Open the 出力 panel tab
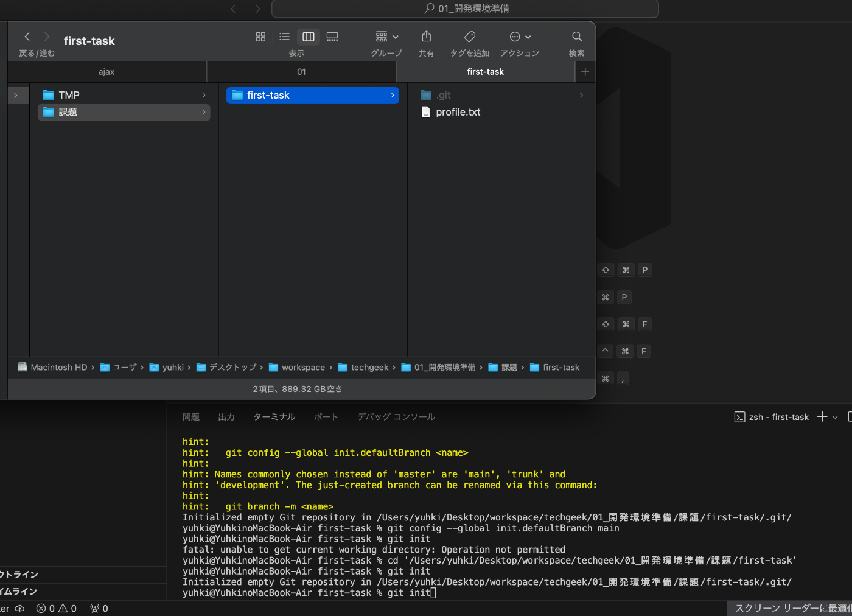Image resolution: width=852 pixels, height=616 pixels. point(226,417)
